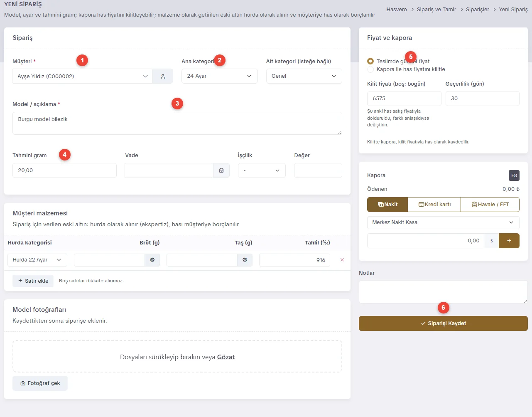Click the Kilit fiyatı input field
Screen dimensions: 532x417
coord(404,99)
